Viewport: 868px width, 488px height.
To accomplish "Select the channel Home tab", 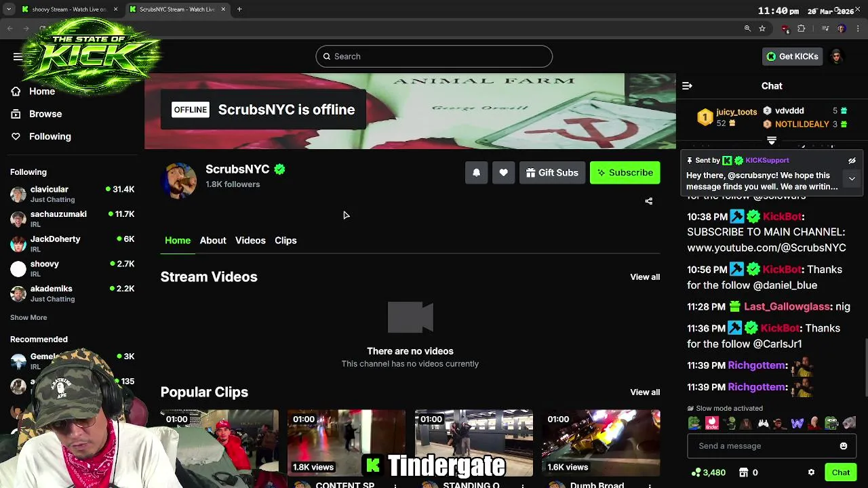I will click(x=178, y=241).
